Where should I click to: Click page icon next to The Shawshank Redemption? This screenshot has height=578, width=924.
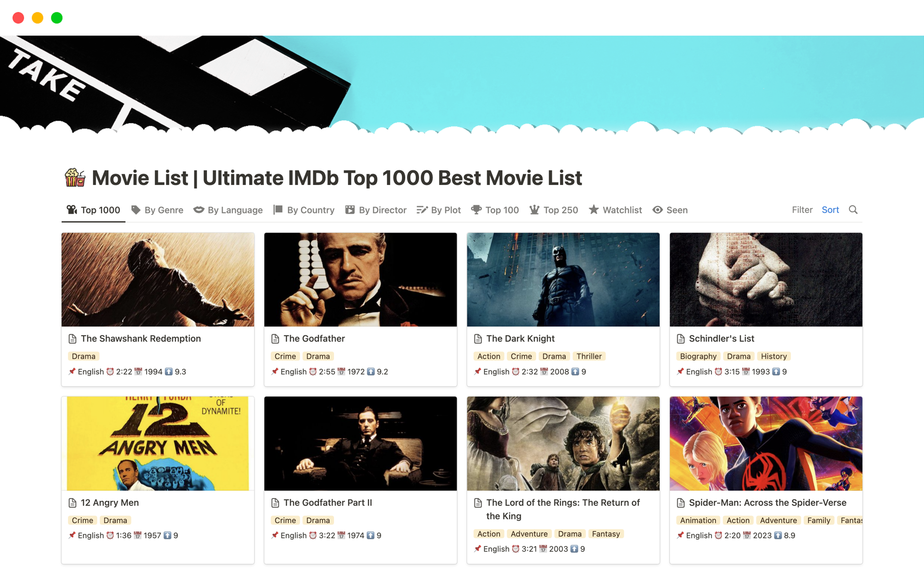tap(73, 339)
